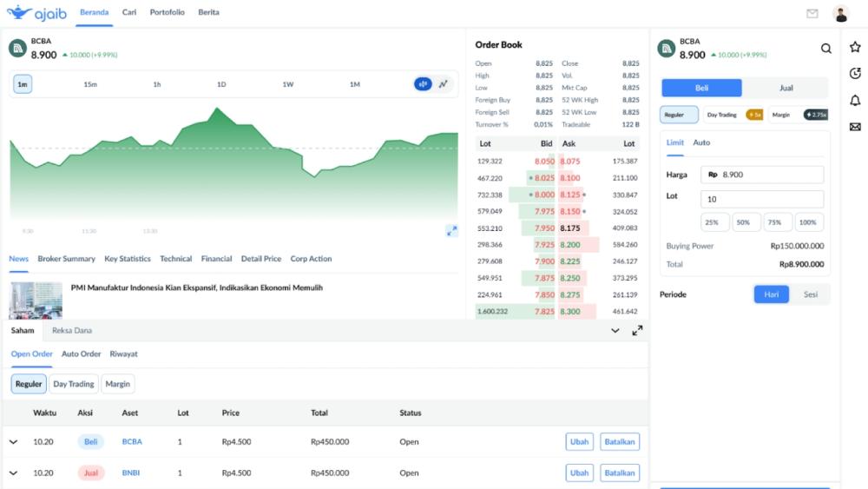Open the inbox envelope icon in sidebar

(855, 127)
